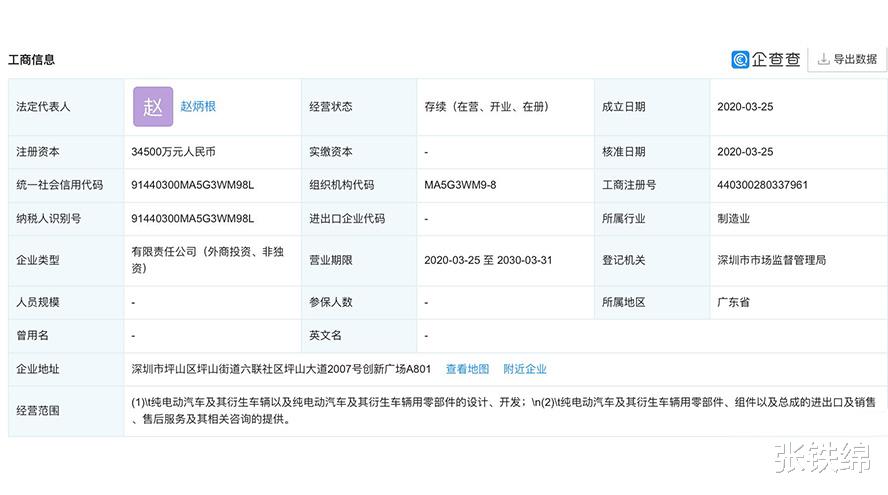Click the 法定代表人 label cell
The image size is (888, 495).
(66, 106)
